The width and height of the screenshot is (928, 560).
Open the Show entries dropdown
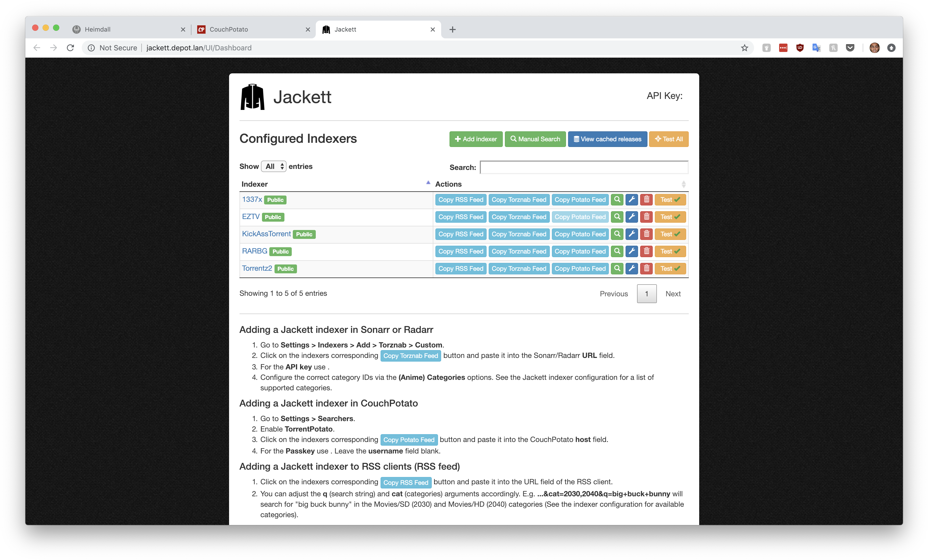(x=274, y=166)
